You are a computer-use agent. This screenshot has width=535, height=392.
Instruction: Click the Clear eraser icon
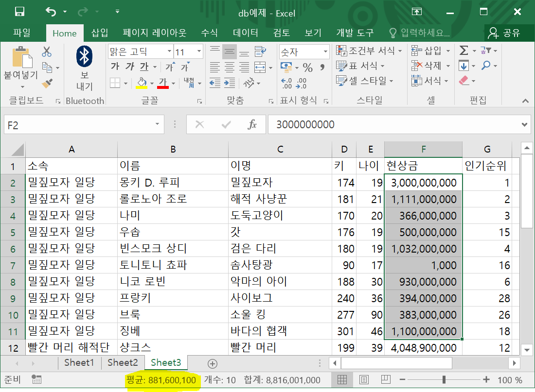pyautogui.click(x=464, y=81)
